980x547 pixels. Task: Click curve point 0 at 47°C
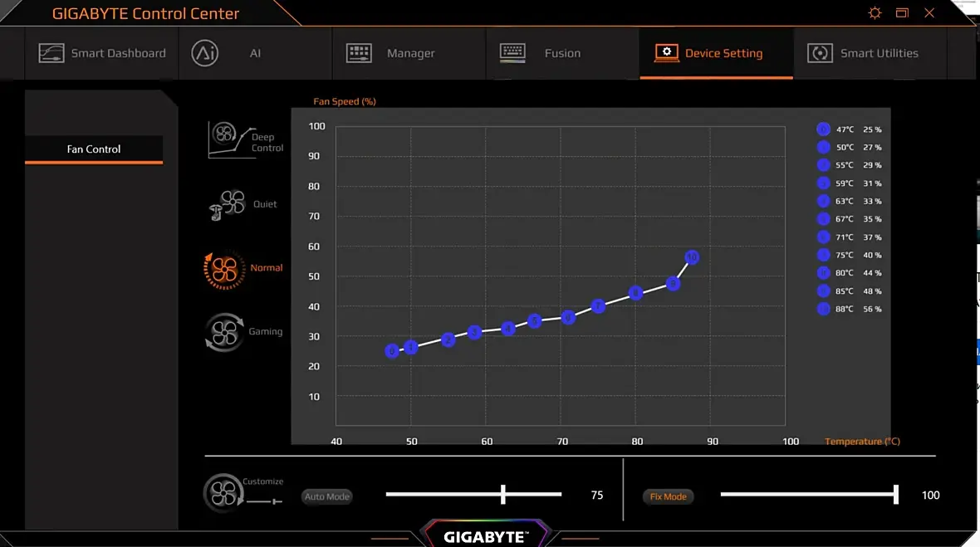392,351
